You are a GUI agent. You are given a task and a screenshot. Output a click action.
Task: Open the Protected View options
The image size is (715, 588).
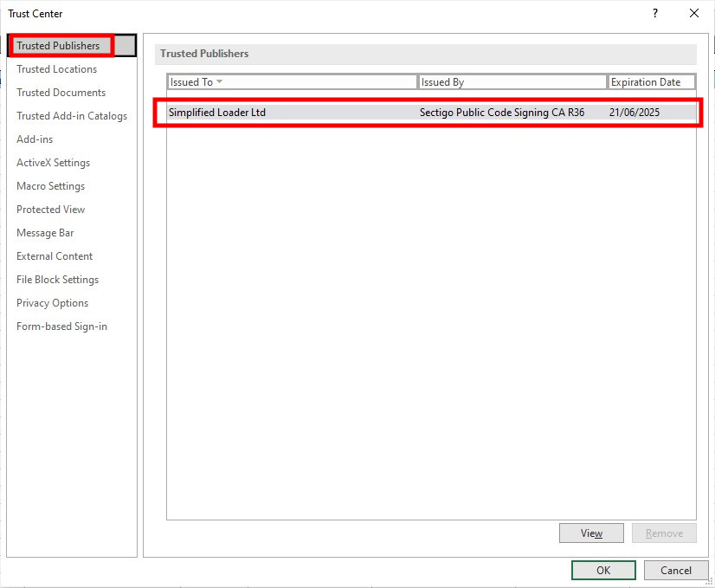pyautogui.click(x=50, y=210)
